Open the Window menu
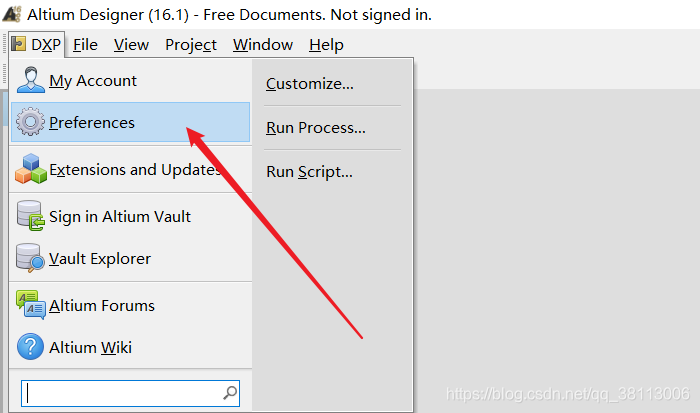This screenshot has width=700, height=413. (263, 45)
